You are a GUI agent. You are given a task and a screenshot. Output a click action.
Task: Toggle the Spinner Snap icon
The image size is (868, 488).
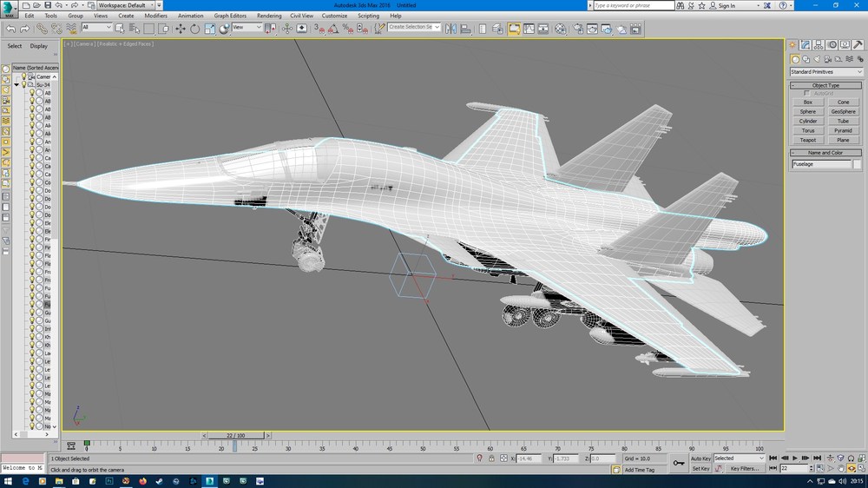coord(362,29)
